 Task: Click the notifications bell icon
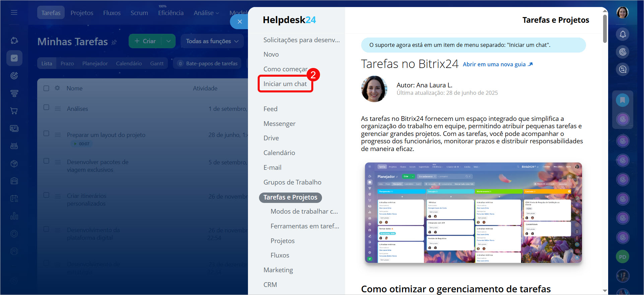[623, 34]
